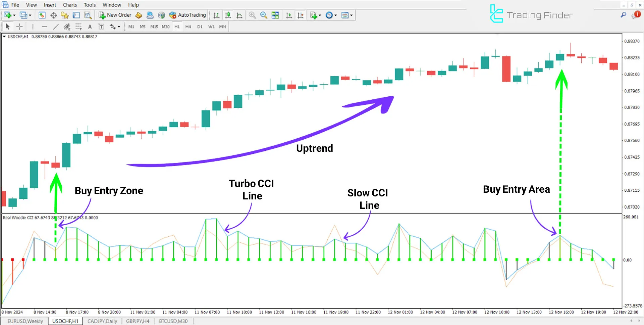644x325 pixels.
Task: Switch chart to candlestick display
Action: tap(228, 15)
